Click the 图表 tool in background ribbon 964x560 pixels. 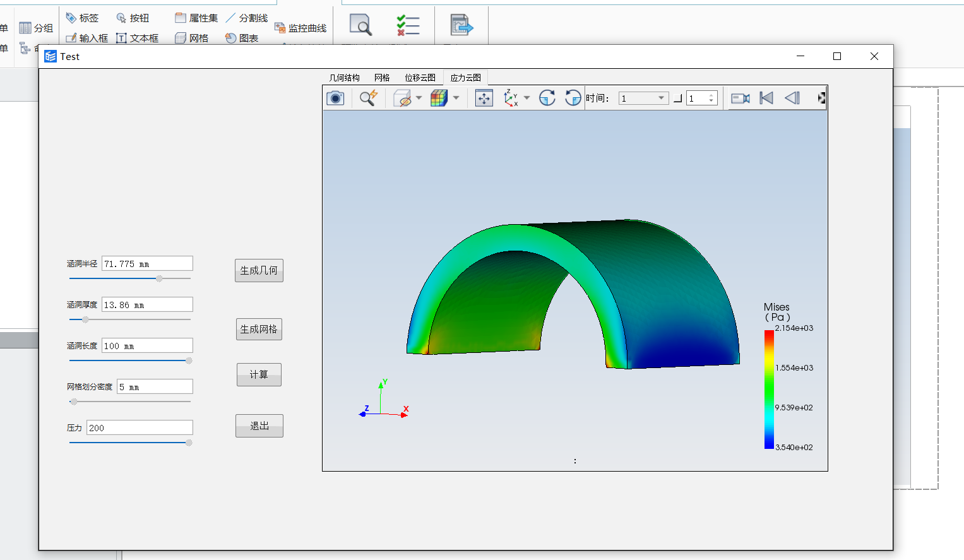242,38
